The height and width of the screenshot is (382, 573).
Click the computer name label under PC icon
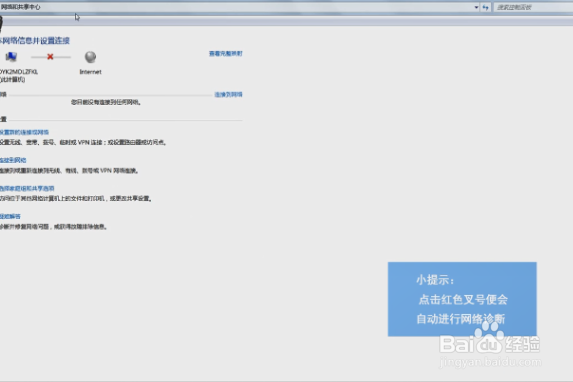[19, 72]
